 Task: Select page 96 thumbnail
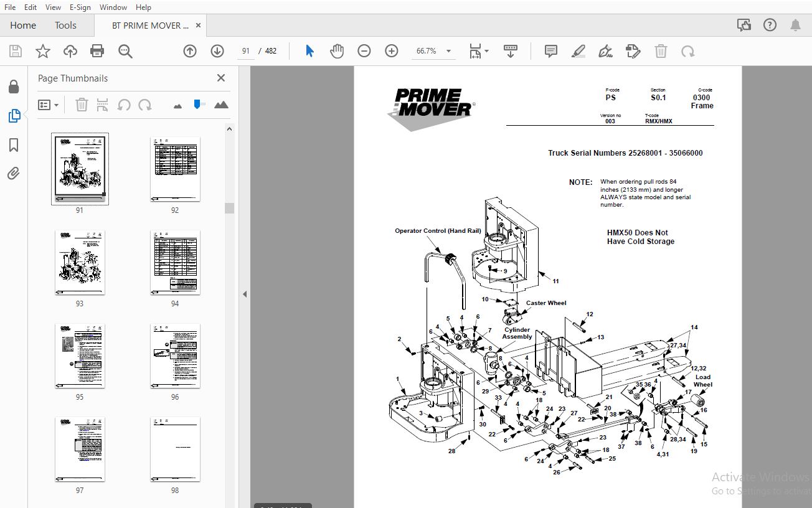tap(175, 356)
